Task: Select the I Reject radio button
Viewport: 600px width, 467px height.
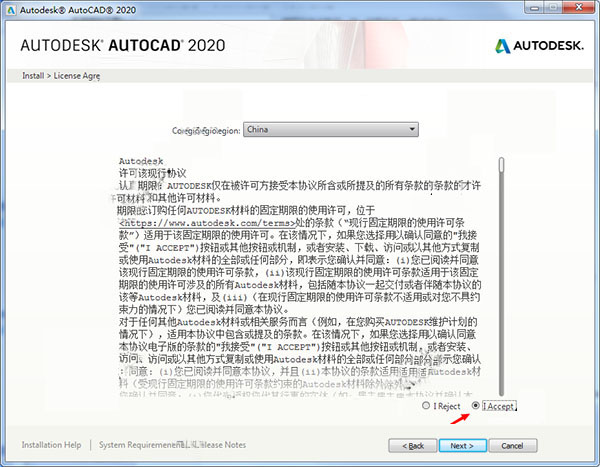Action: coord(426,405)
